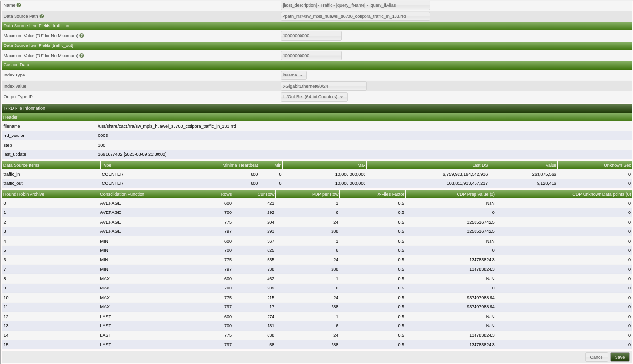
Task: Click Data Source Item Fields [traffic_in] header
Action: 317,26
